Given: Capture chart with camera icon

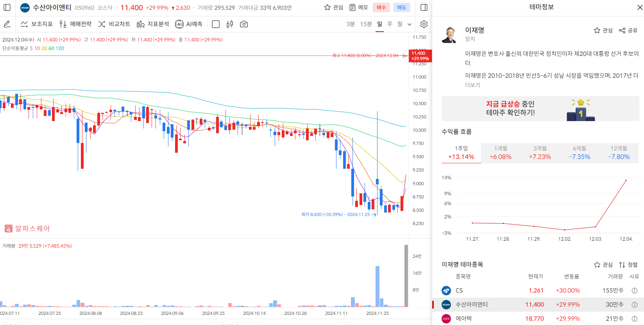Looking at the screenshot, I should pos(244,24).
